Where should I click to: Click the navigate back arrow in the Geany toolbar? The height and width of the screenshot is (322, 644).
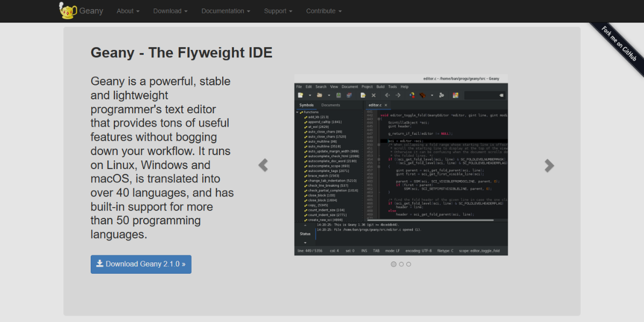[x=387, y=95]
